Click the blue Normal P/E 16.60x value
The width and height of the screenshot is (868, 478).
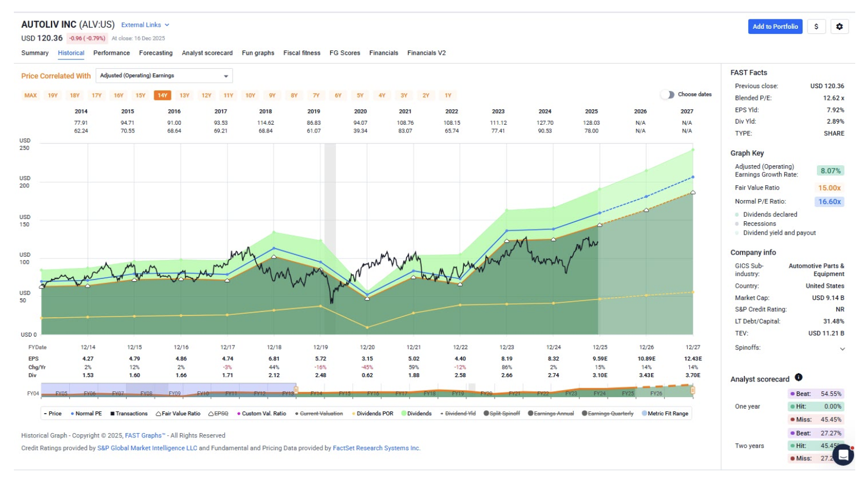pyautogui.click(x=830, y=202)
